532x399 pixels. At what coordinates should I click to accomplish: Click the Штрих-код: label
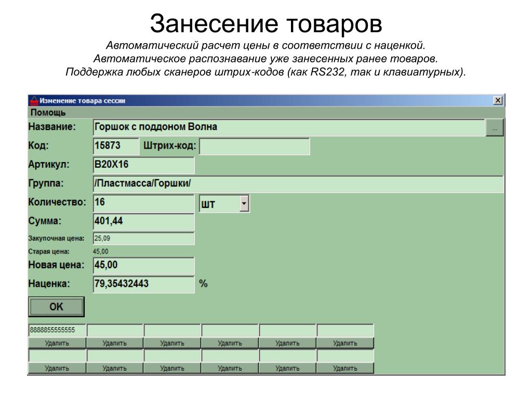tap(170, 146)
